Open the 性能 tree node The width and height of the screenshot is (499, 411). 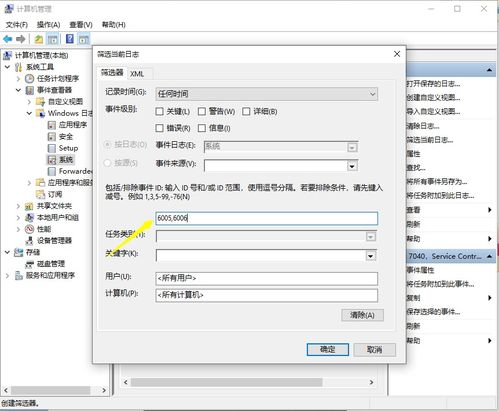[44, 229]
